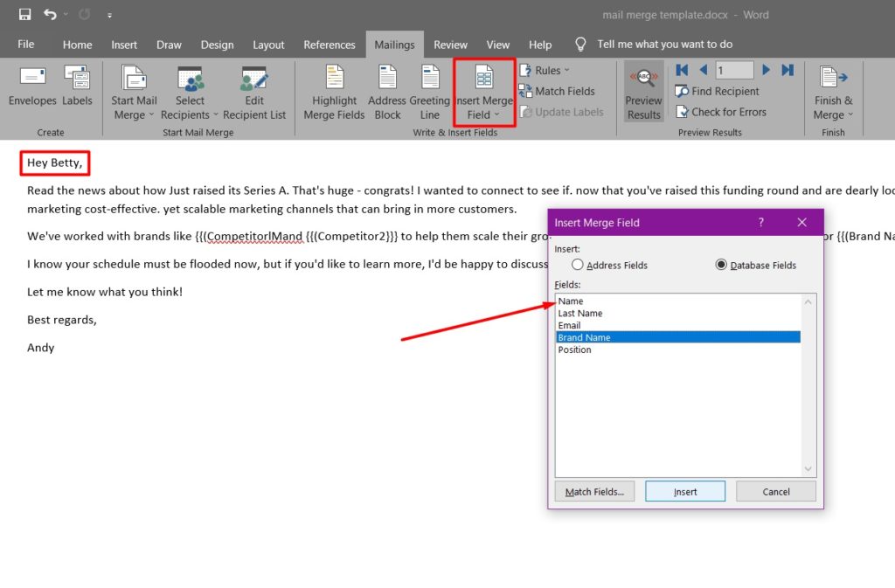Create Envelopes from the ribbon
The width and height of the screenshot is (895, 588).
[32, 86]
